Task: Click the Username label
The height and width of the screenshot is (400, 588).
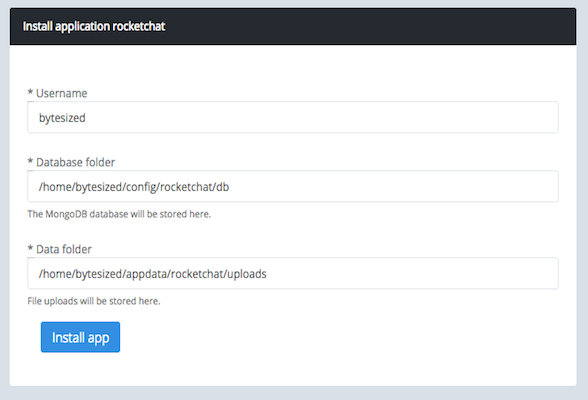Action: click(x=62, y=93)
